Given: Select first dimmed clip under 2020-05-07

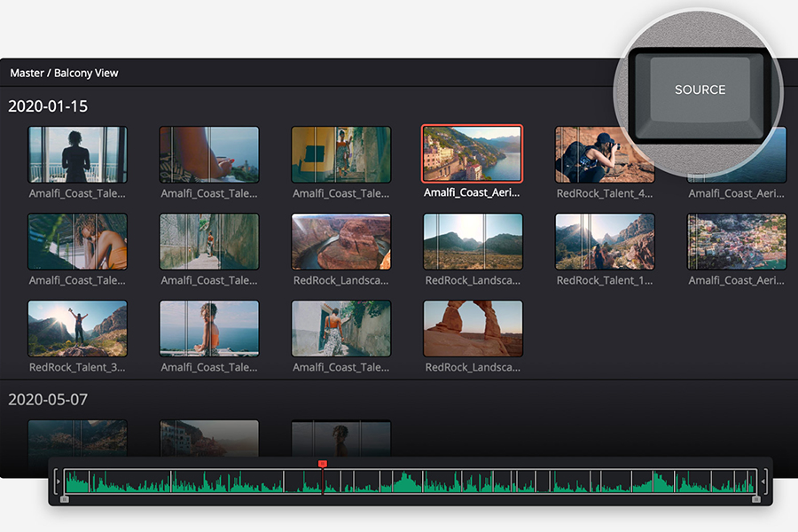Looking at the screenshot, I should point(77,438).
